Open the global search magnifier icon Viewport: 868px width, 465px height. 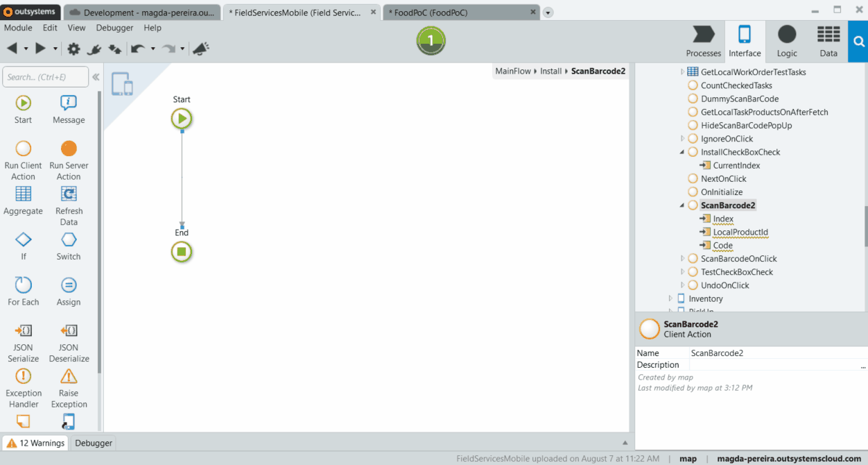[858, 41]
